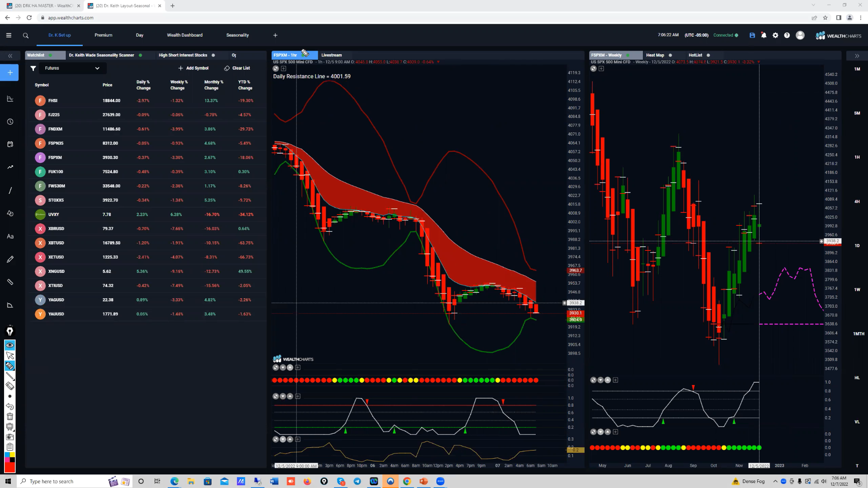The image size is (868, 488).
Task: Expand the weekly dots indicator plus box
Action: pos(615,432)
